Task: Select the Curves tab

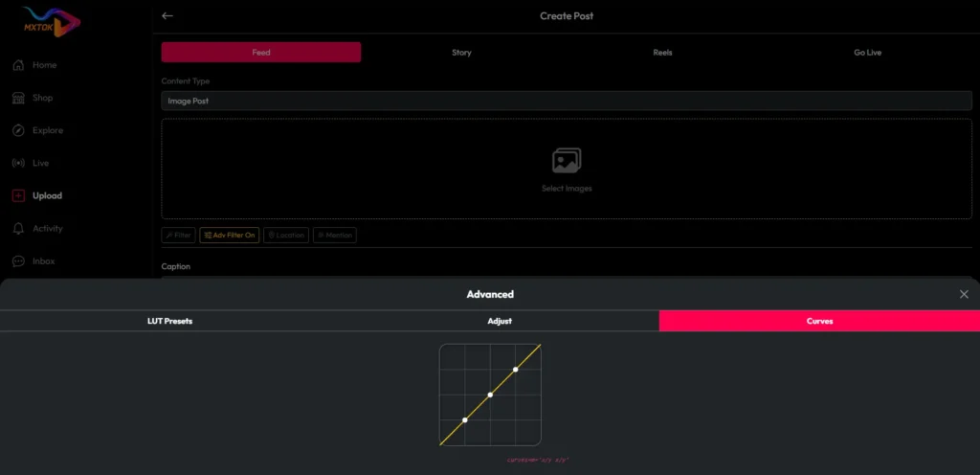Action: pyautogui.click(x=819, y=321)
